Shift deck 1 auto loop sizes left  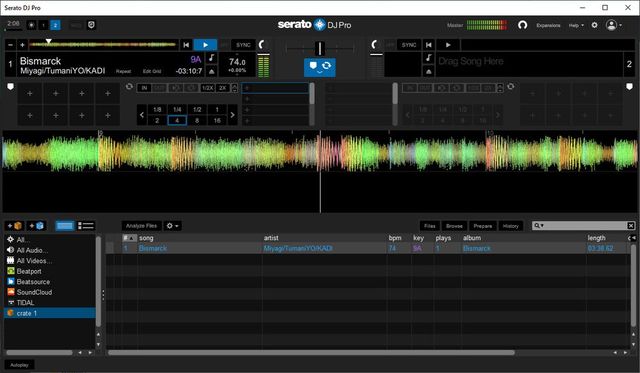[142, 115]
